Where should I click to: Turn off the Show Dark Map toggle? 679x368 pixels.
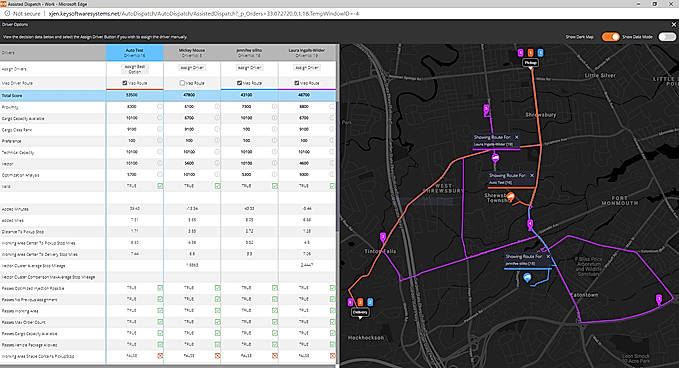pos(610,37)
